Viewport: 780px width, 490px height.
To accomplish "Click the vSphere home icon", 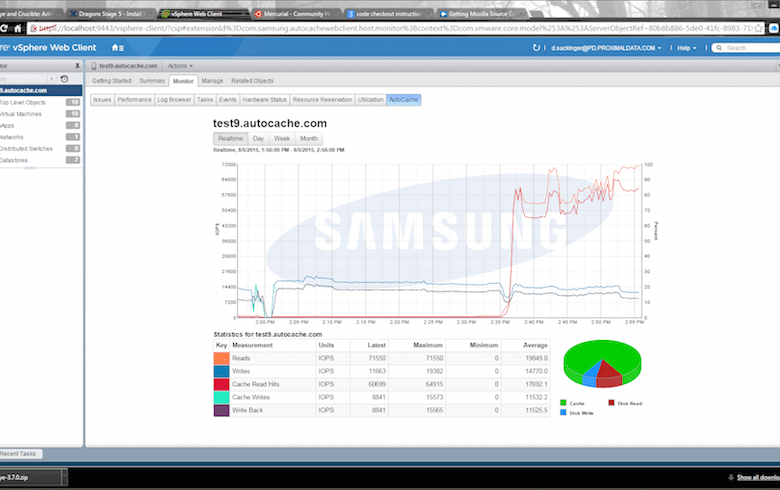I will 117,48.
